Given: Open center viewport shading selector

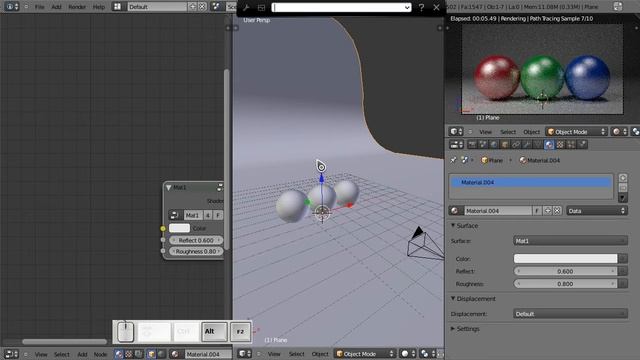Looking at the screenshot, I should coord(407,353).
